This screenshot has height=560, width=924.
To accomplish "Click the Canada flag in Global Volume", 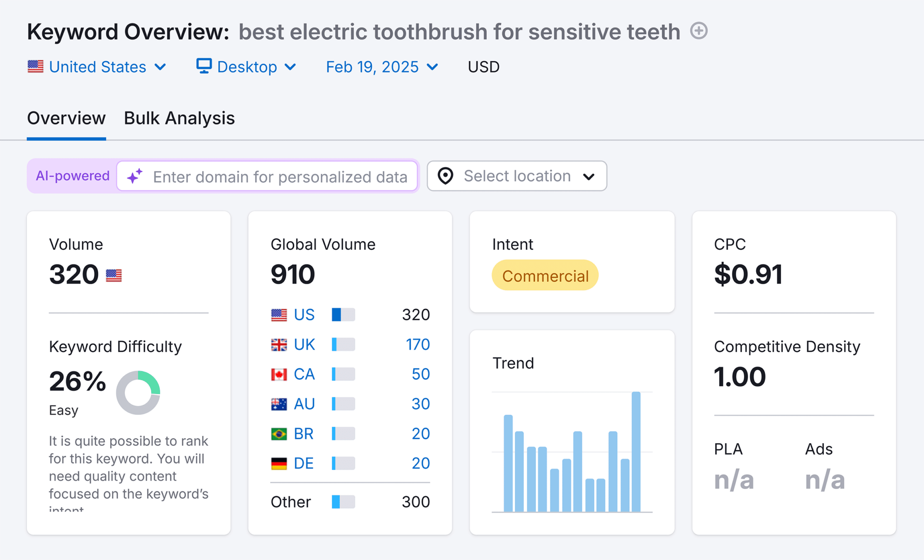I will pos(279,374).
